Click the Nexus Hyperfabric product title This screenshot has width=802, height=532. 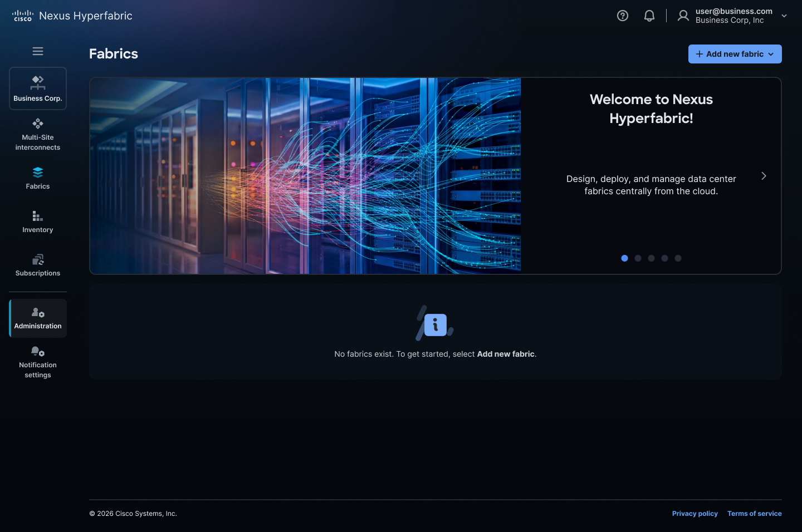point(86,16)
